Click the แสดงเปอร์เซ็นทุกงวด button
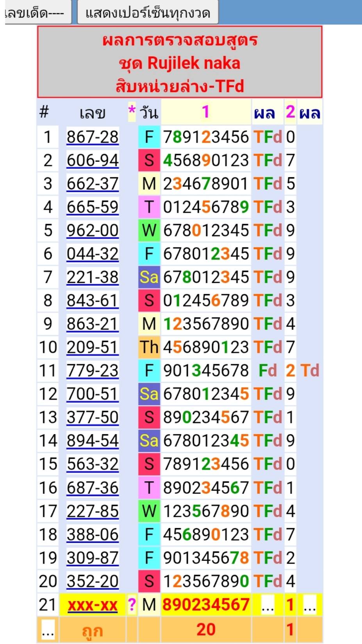Image resolution: width=362 pixels, height=644 pixels. (148, 13)
